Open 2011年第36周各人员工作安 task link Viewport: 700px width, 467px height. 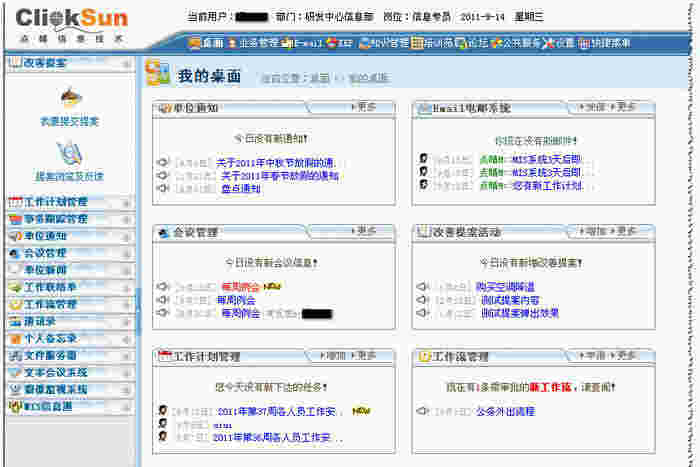272,438
